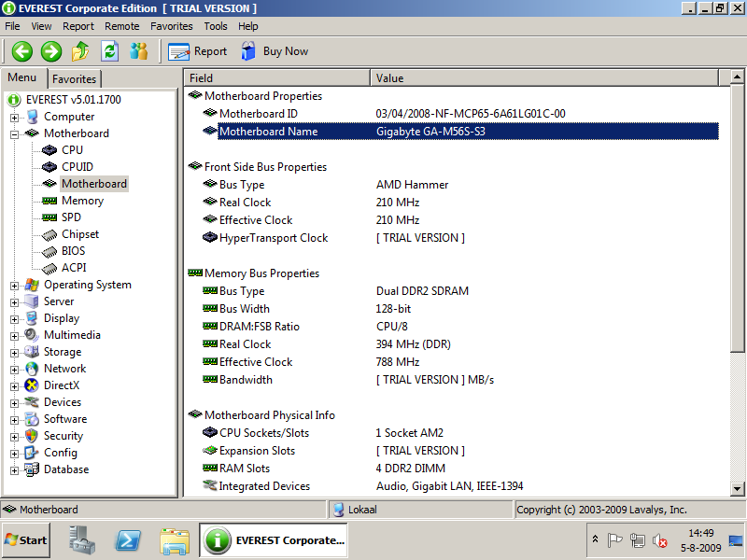Click the green Back arrow toolbar icon

(21, 51)
